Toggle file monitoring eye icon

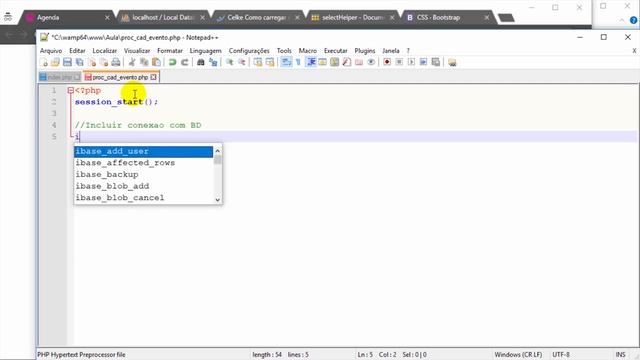point(371,62)
